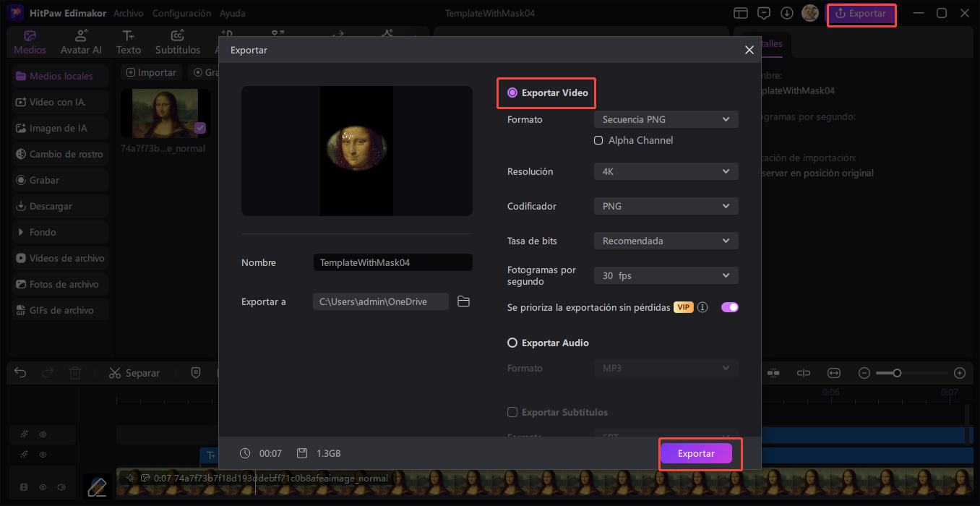Disable lossless export priority toggle
This screenshot has width=980, height=506.
click(x=729, y=306)
